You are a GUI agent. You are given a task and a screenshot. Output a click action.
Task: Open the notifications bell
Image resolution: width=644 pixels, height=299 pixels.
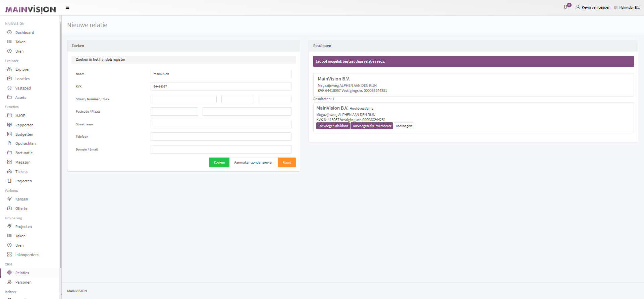coord(566,7)
